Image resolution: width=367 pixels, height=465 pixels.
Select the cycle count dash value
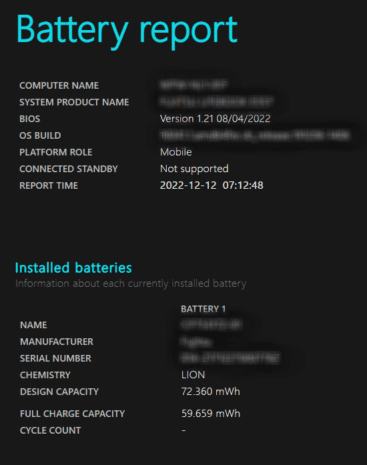point(183,430)
